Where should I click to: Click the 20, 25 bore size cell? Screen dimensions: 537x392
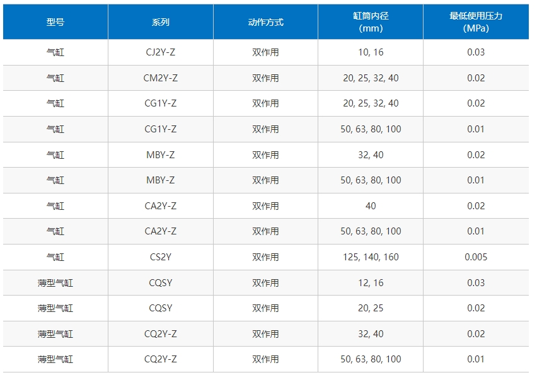pos(371,308)
